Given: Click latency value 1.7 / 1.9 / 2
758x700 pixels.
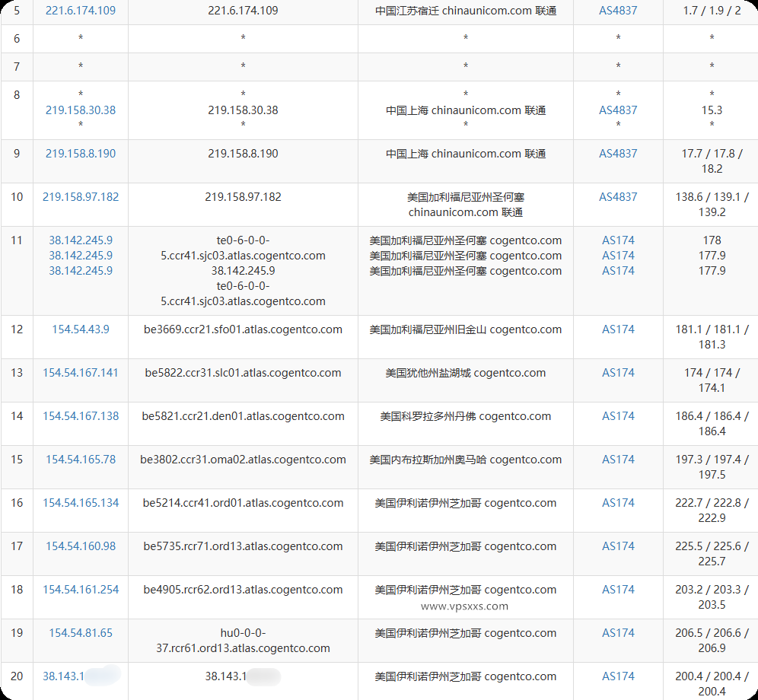Looking at the screenshot, I should click(x=712, y=11).
